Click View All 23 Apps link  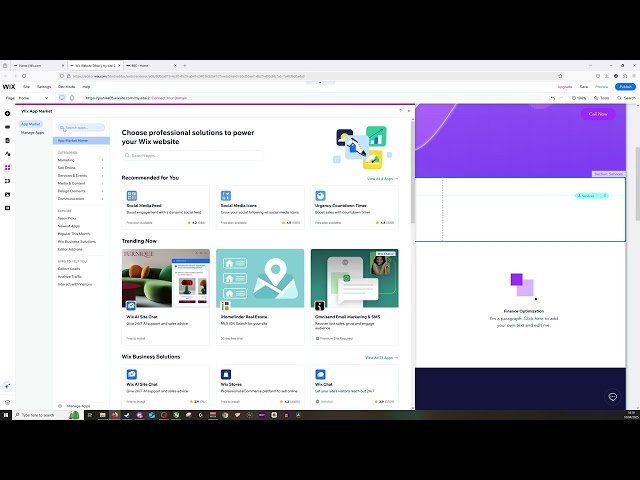click(x=382, y=358)
